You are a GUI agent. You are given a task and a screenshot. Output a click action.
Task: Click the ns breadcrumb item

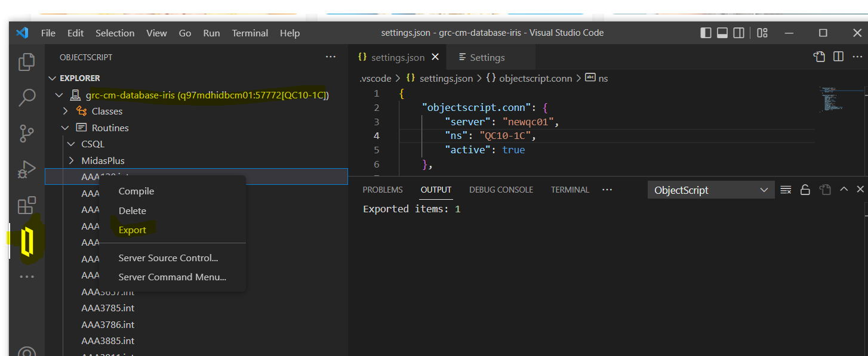pos(602,78)
